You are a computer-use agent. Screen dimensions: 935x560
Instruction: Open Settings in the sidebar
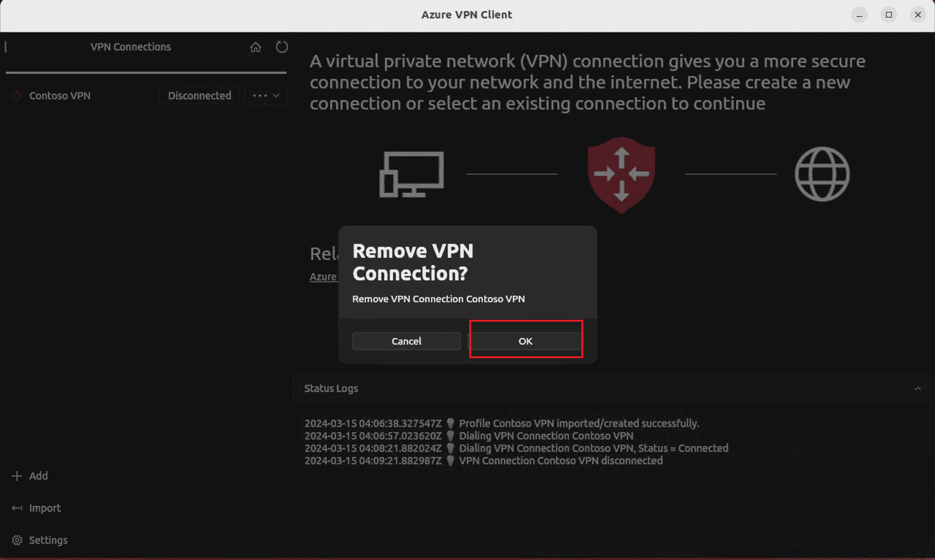pos(48,540)
